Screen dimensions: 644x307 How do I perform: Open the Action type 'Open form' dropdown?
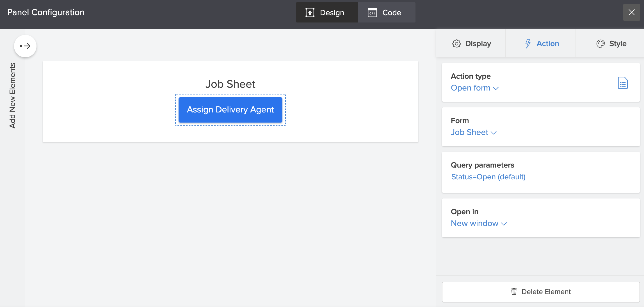pos(474,88)
